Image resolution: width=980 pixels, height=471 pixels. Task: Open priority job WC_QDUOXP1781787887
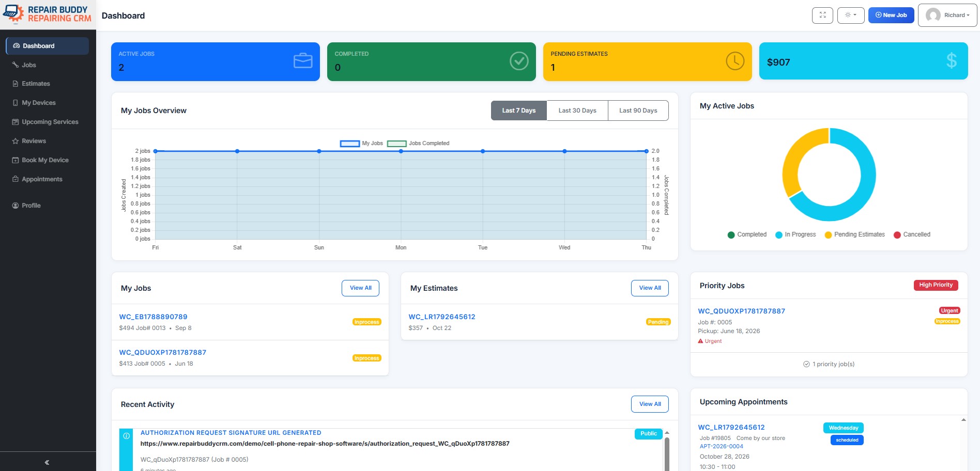click(741, 311)
